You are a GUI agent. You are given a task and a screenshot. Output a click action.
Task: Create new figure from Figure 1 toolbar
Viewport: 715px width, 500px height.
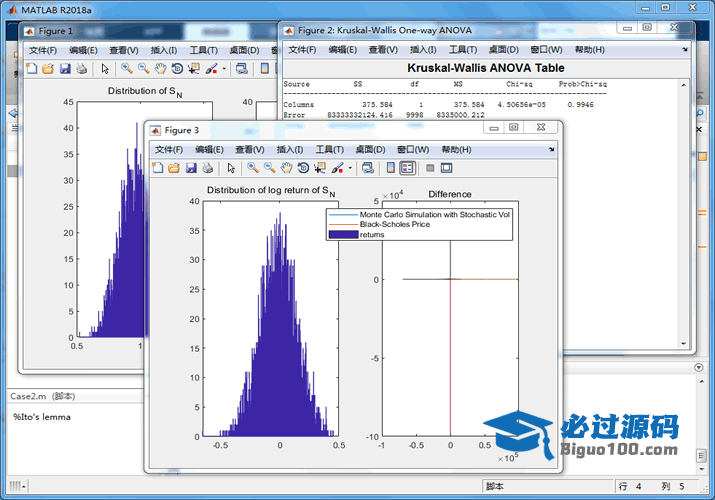(31, 69)
